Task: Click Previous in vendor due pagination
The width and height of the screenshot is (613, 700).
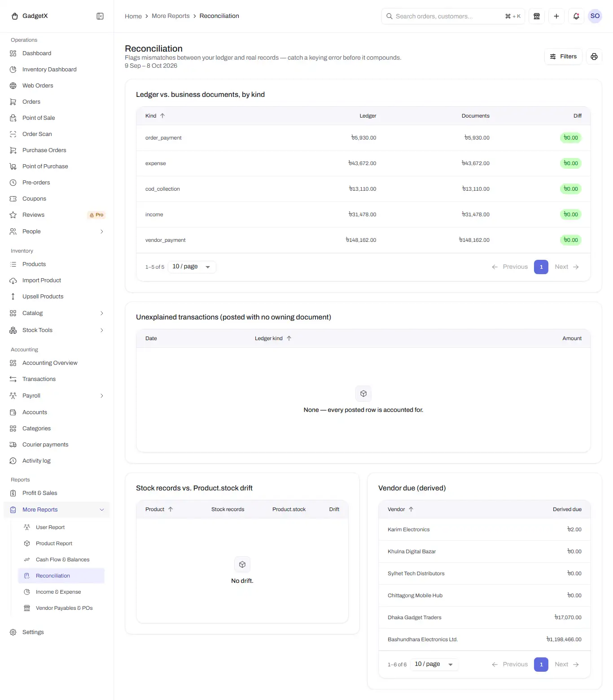Action: [x=510, y=665]
